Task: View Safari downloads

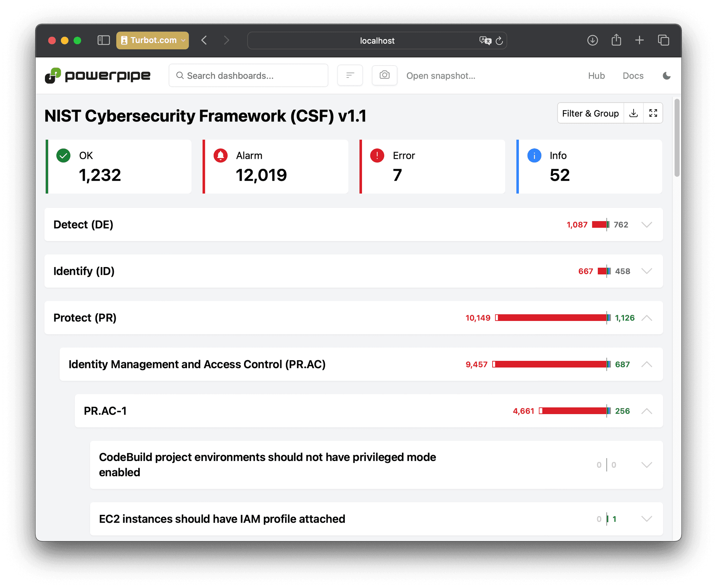Action: pyautogui.click(x=592, y=40)
